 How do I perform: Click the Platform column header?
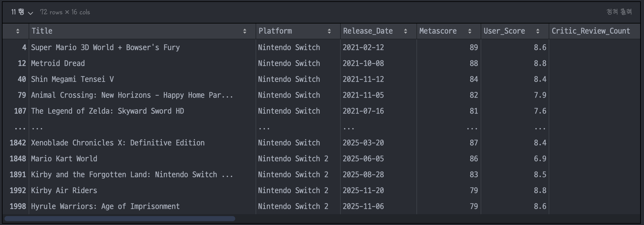(x=298, y=31)
